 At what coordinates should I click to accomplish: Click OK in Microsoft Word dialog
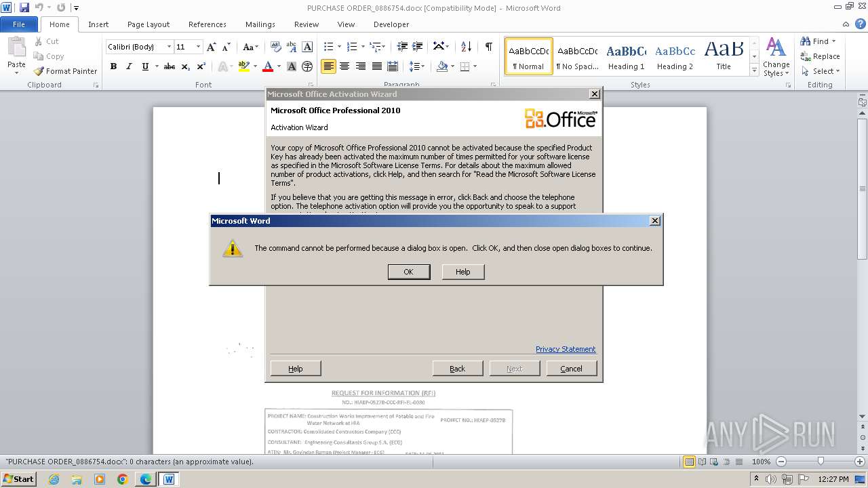[x=409, y=272]
